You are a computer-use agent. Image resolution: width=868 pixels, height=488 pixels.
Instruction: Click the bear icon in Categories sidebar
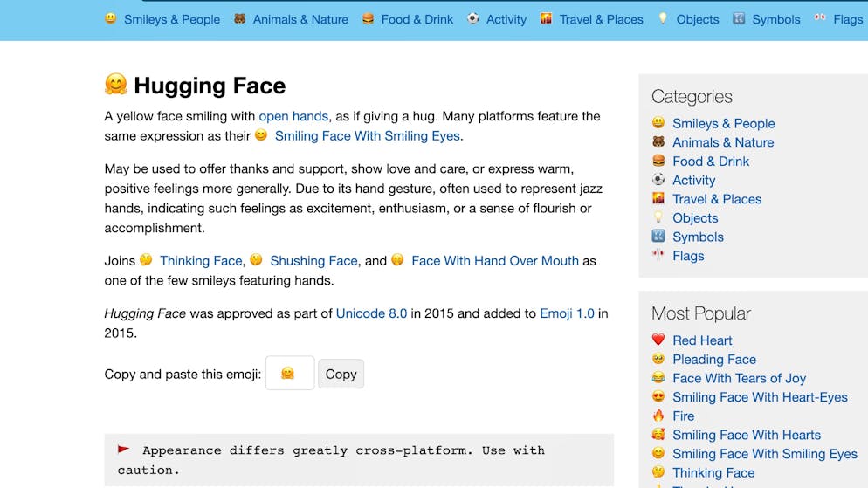(658, 141)
